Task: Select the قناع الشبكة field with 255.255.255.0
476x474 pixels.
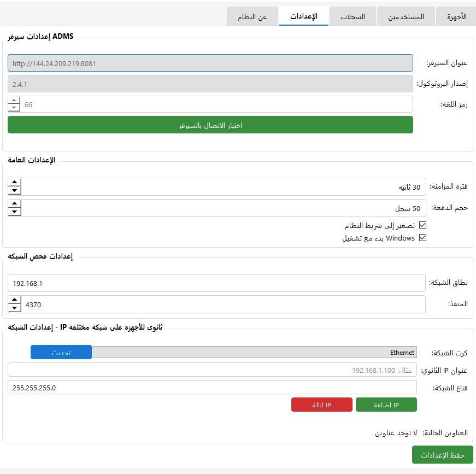Action: click(212, 388)
